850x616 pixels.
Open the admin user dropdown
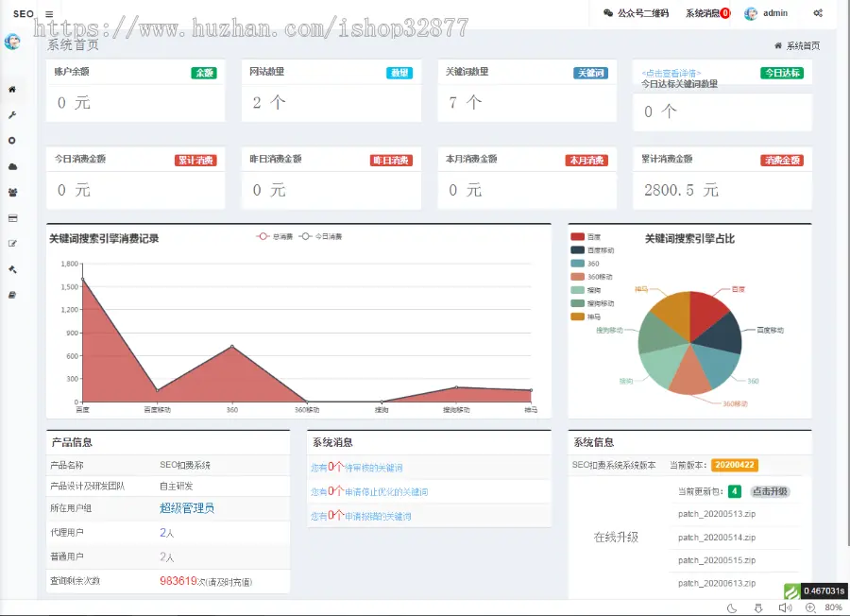click(766, 13)
